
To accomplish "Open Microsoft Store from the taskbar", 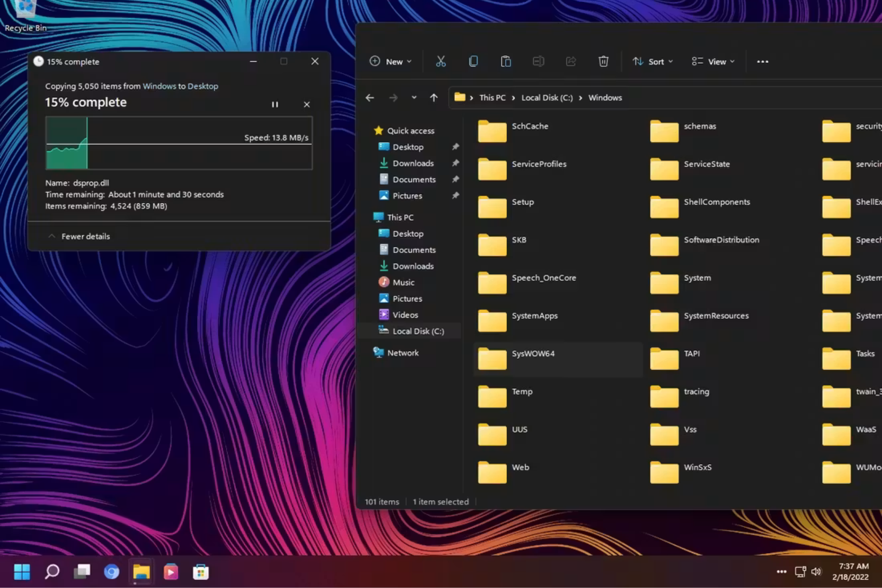I will 201,572.
